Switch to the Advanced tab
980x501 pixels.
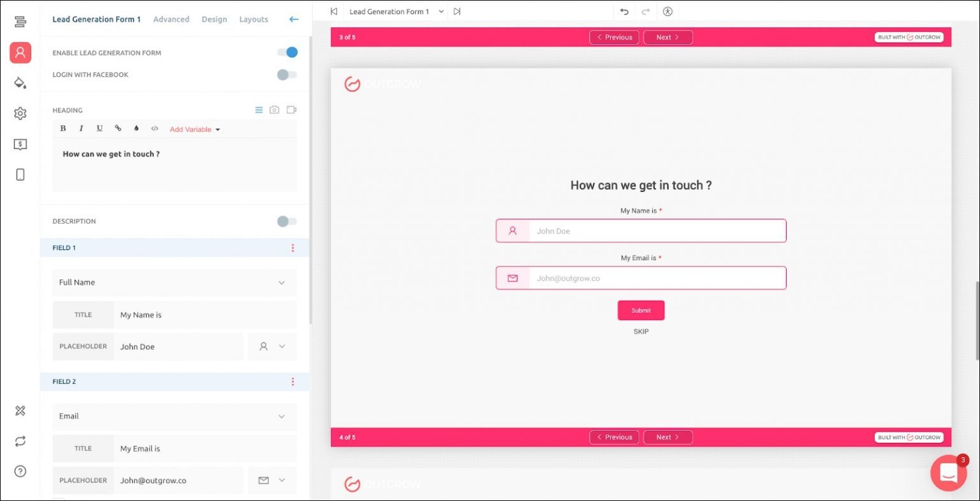point(171,19)
